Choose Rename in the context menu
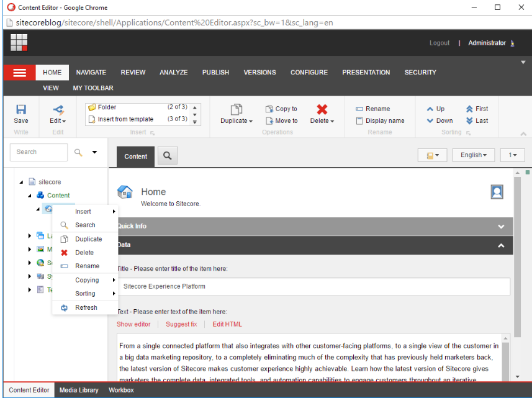532x398 pixels. [85, 266]
